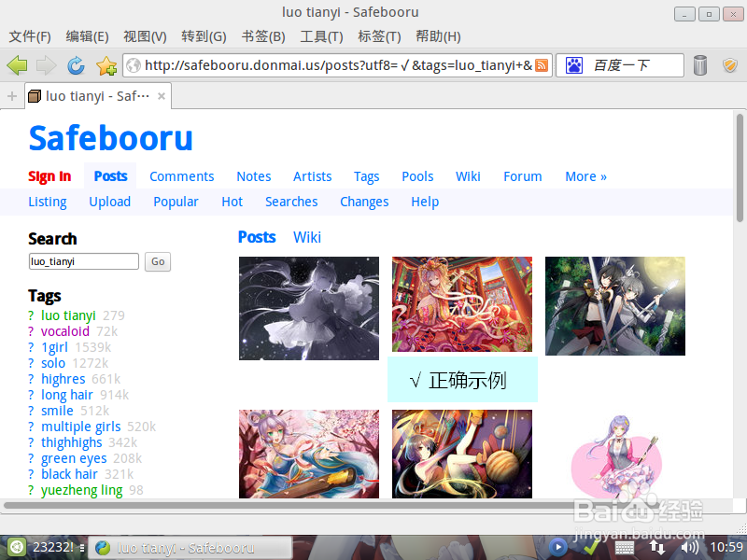
Task: Click the horizontal scrollbar at page bottom
Action: (x=331, y=506)
